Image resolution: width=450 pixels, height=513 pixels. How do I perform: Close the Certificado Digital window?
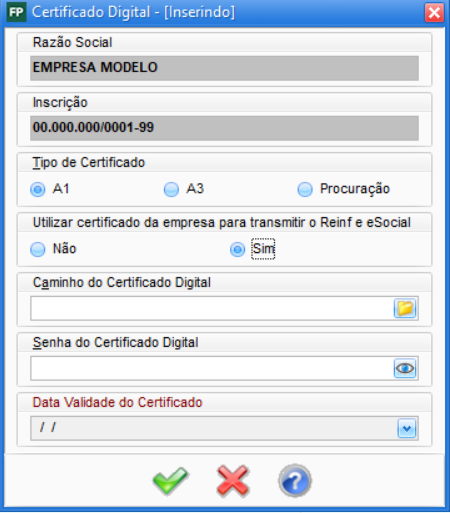434,13
